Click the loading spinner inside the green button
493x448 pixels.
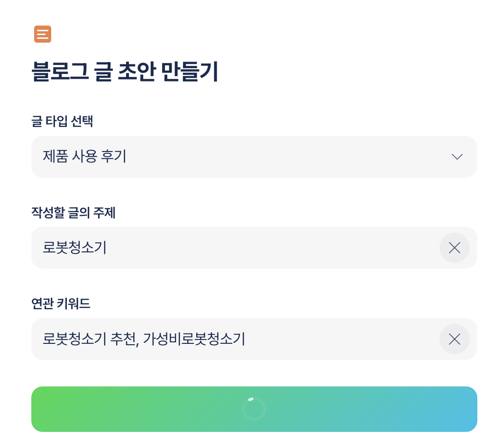254,408
